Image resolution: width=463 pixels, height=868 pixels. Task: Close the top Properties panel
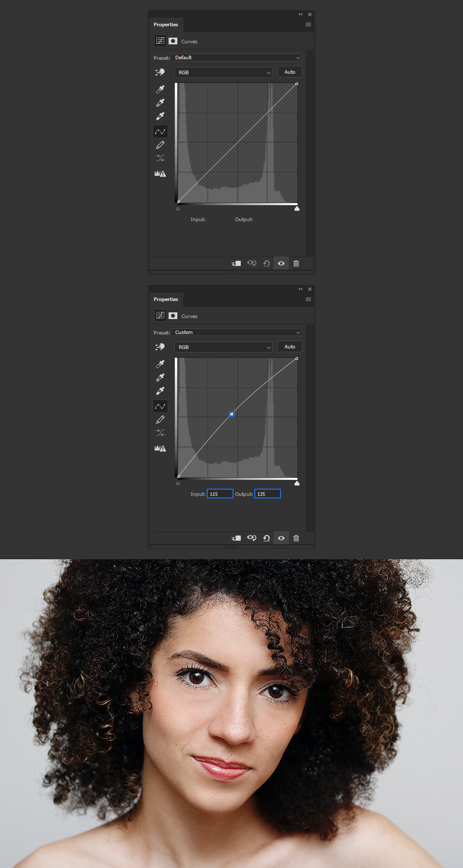point(310,14)
